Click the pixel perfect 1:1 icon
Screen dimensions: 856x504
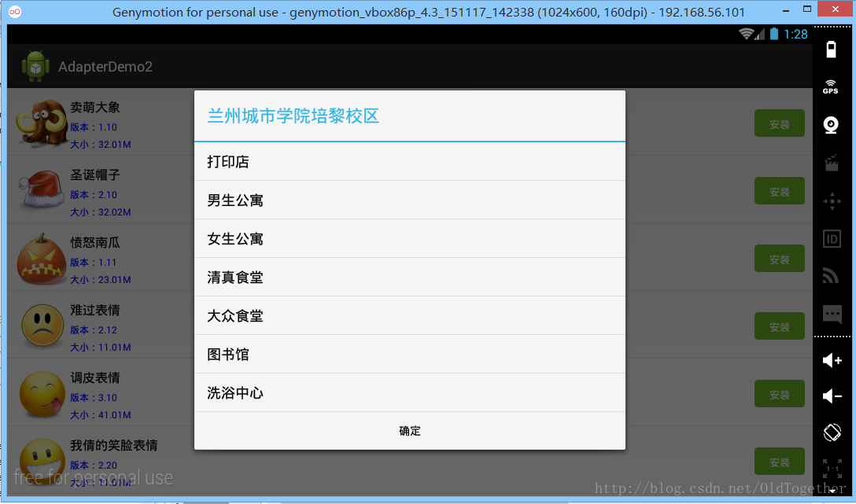click(832, 469)
